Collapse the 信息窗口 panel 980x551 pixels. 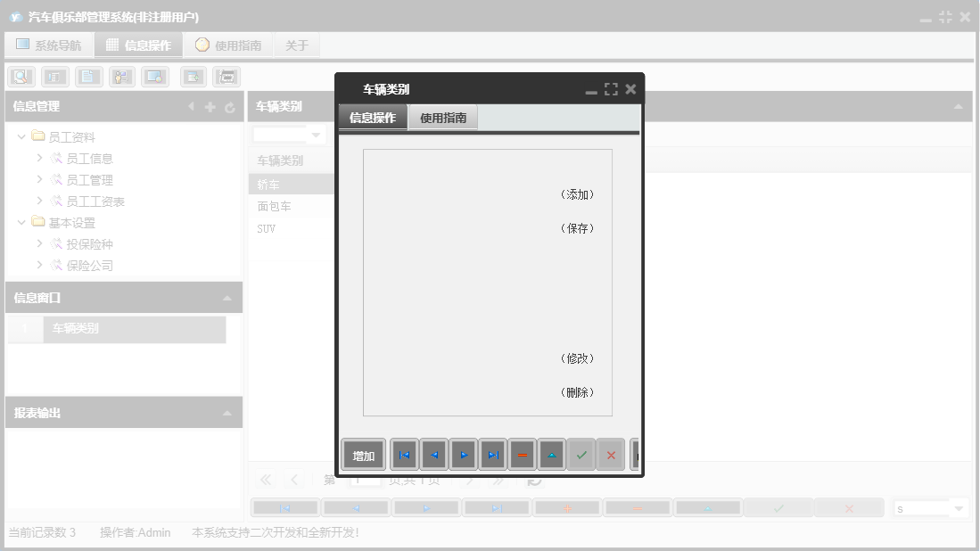click(x=226, y=298)
